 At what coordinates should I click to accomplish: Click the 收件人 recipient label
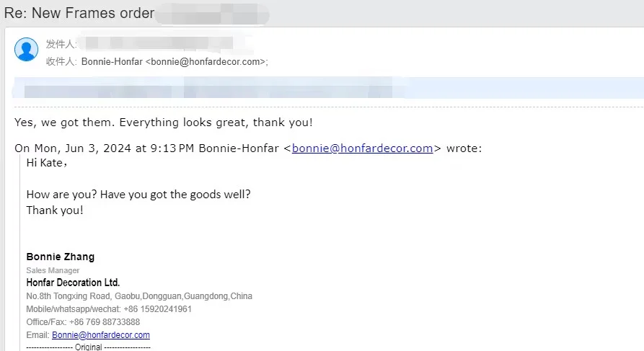(x=61, y=62)
